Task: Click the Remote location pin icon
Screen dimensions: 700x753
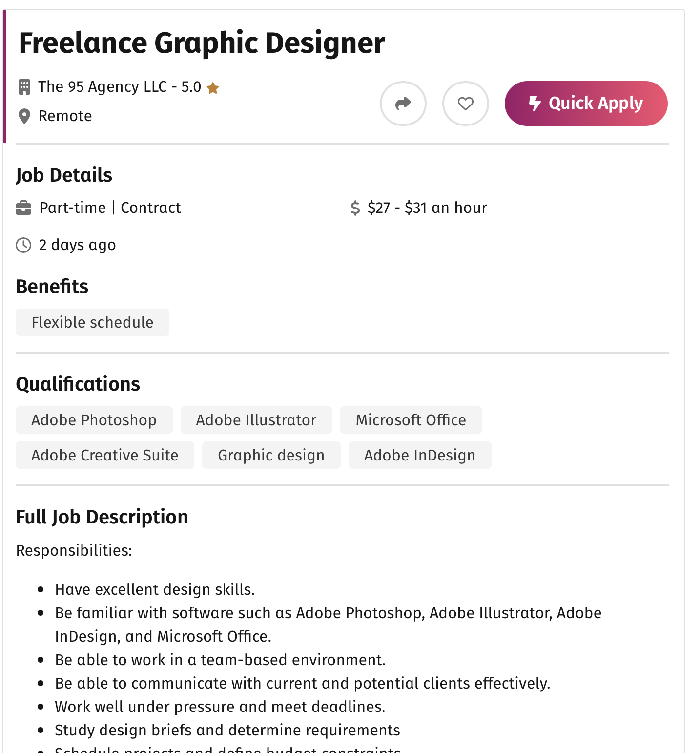Action: coord(24,116)
